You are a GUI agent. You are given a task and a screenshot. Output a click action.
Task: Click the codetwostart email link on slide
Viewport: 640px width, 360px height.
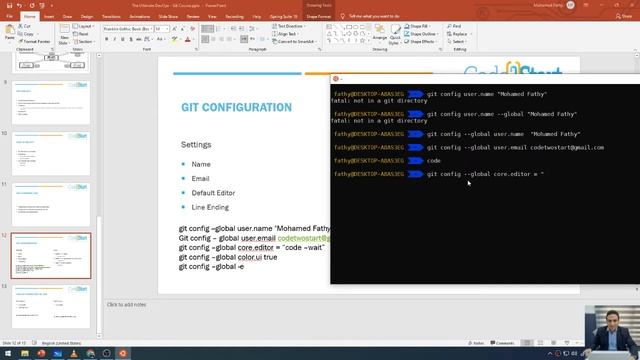[x=304, y=238]
